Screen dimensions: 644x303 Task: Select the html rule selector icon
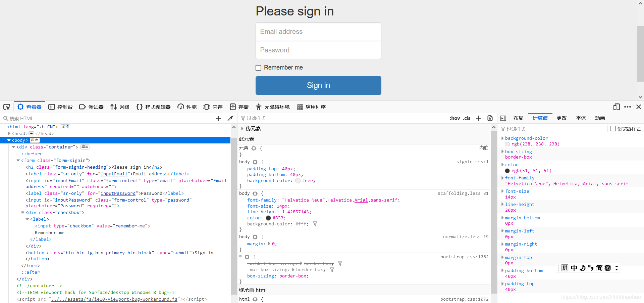click(x=255, y=299)
